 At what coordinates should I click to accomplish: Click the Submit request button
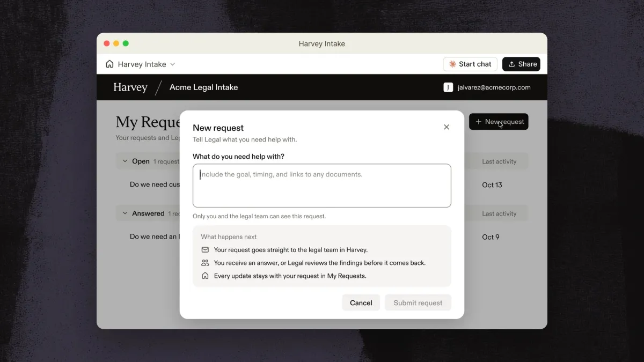coord(418,303)
